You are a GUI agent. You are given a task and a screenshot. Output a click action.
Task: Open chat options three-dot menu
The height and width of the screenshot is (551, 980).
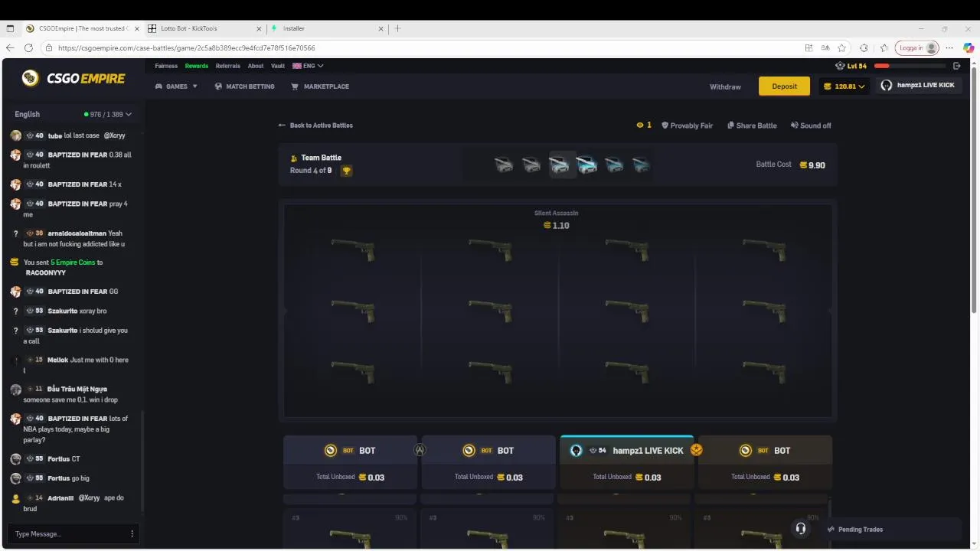(x=132, y=533)
